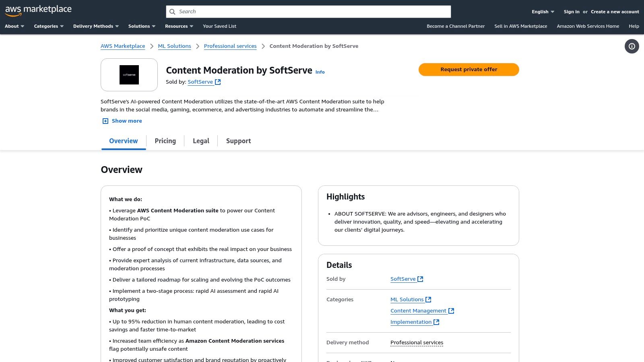644x362 pixels.
Task: Open ML Solutions breadcrumb link
Action: [175, 46]
